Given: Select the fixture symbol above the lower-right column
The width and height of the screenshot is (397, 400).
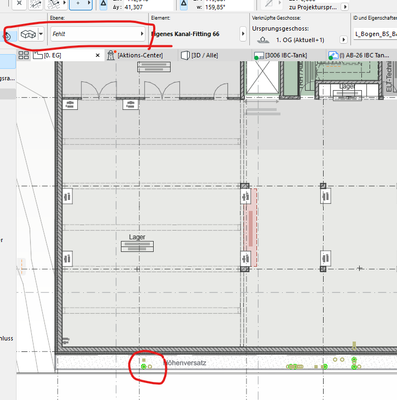Looking at the screenshot, I should coord(326,258).
